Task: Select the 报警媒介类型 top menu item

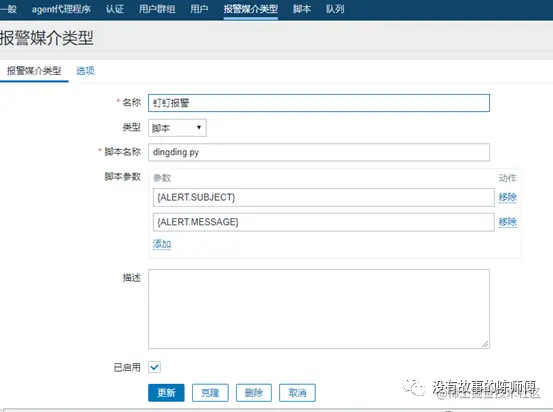Action: click(251, 9)
